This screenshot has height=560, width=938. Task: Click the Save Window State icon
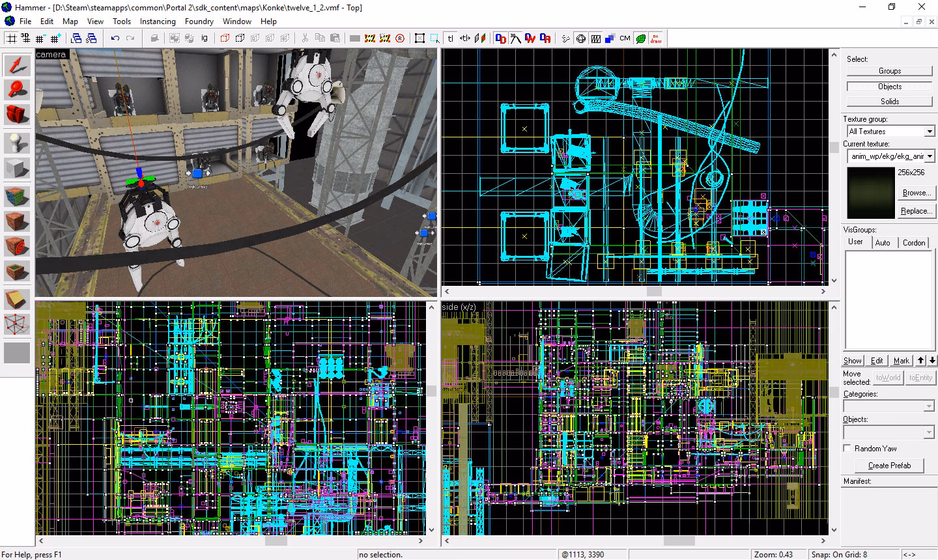coord(91,38)
